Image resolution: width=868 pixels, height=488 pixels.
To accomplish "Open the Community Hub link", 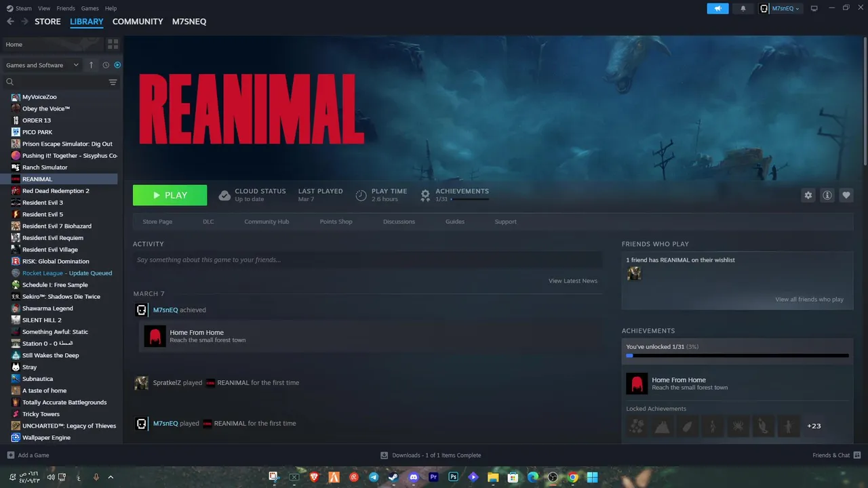I will [x=267, y=222].
